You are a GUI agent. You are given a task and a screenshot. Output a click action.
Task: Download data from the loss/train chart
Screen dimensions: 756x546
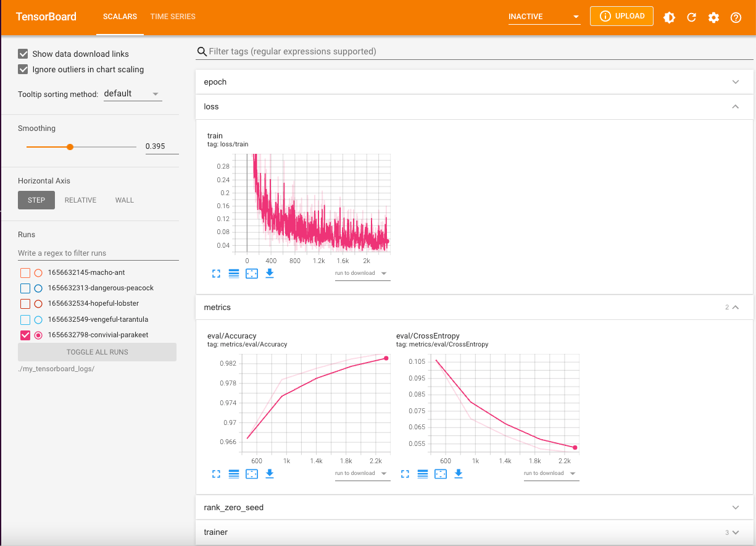(x=270, y=274)
